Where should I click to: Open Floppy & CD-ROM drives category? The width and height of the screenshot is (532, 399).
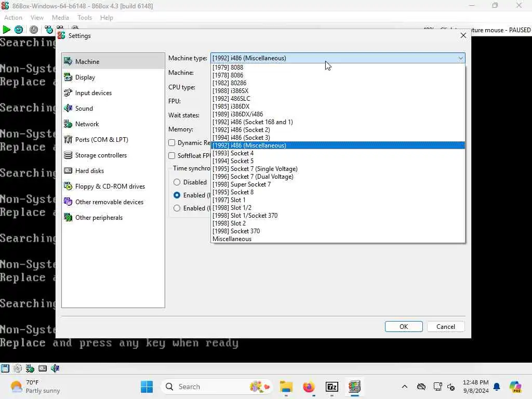[x=113, y=187]
